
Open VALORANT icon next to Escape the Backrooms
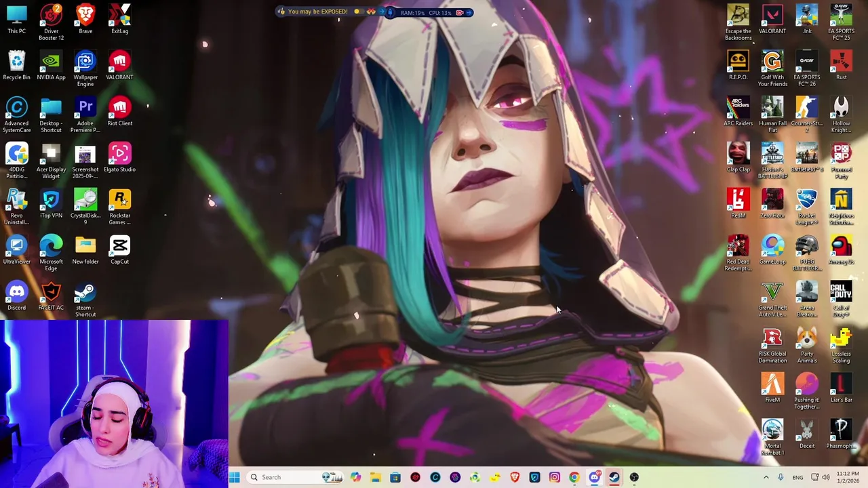click(772, 19)
